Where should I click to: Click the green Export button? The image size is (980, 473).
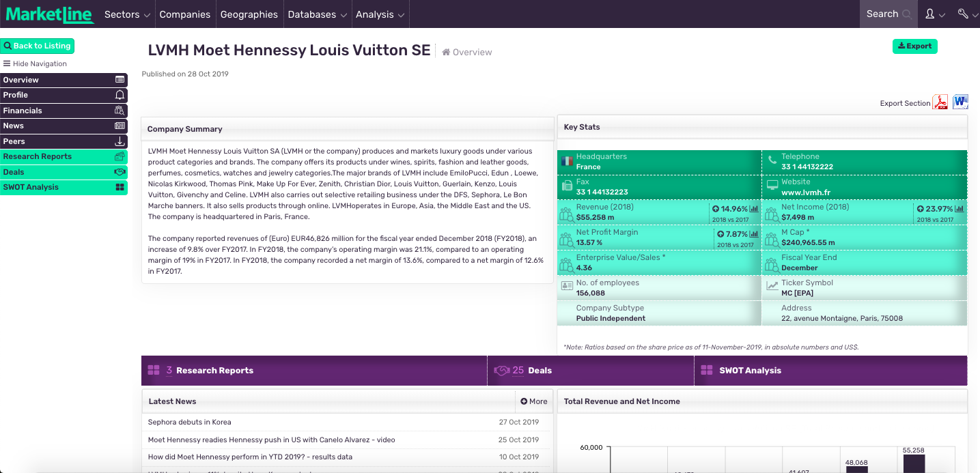click(914, 46)
